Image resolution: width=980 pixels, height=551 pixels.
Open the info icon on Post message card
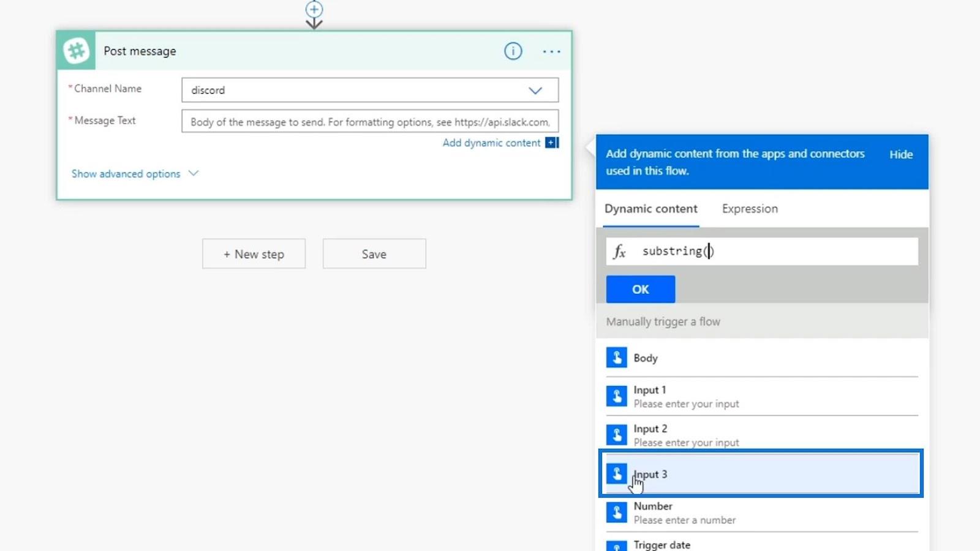[513, 51]
